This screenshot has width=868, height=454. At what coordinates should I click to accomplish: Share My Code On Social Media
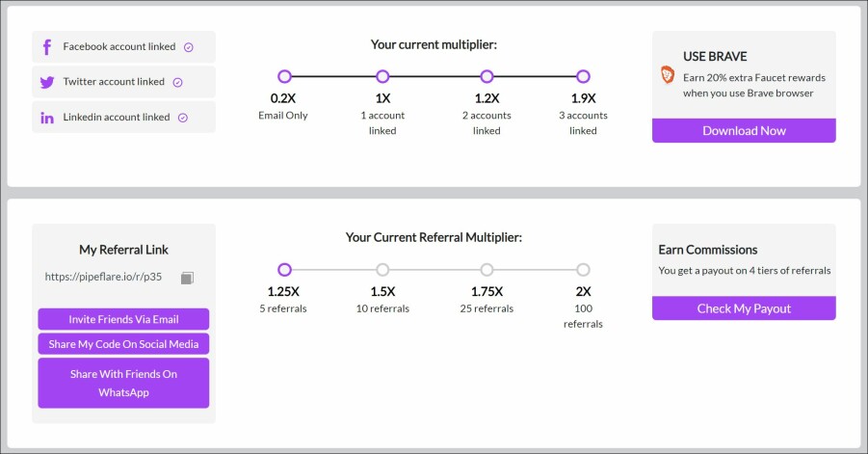coord(123,344)
